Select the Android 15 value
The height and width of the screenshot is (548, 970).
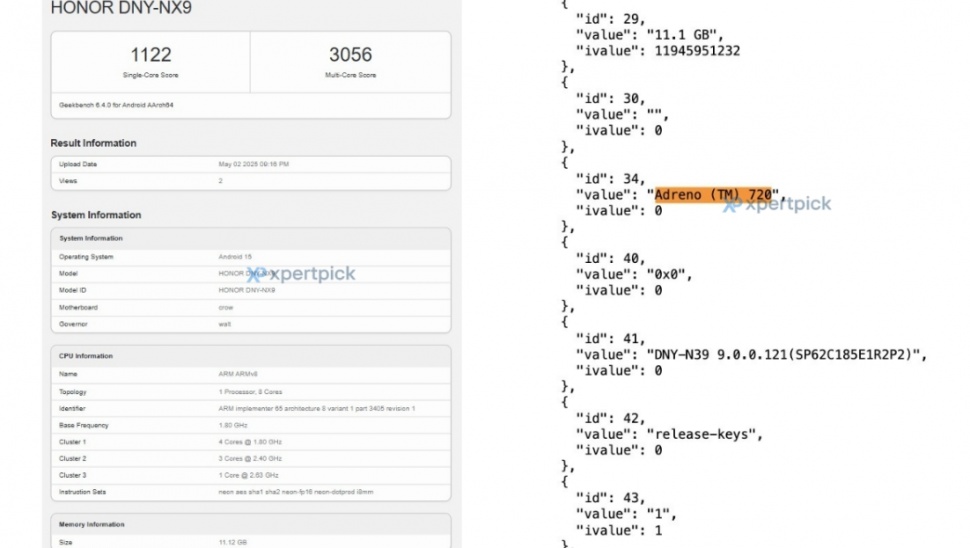(235, 257)
